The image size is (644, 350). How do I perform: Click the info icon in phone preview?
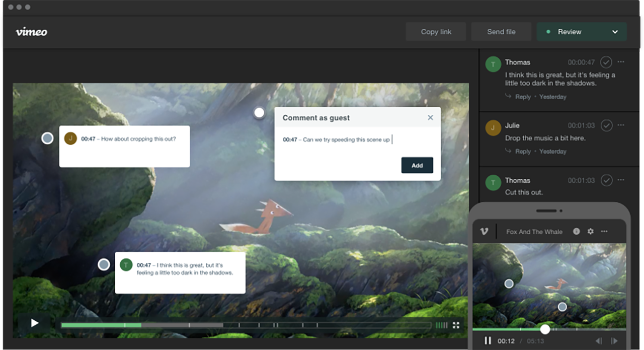[577, 231]
